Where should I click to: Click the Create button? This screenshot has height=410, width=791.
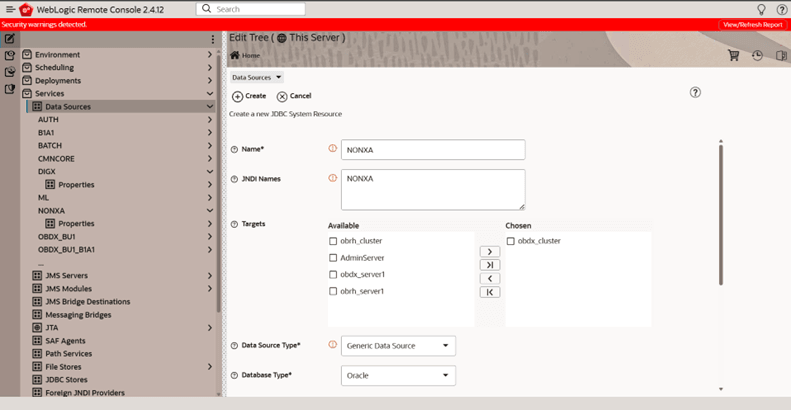click(x=249, y=96)
